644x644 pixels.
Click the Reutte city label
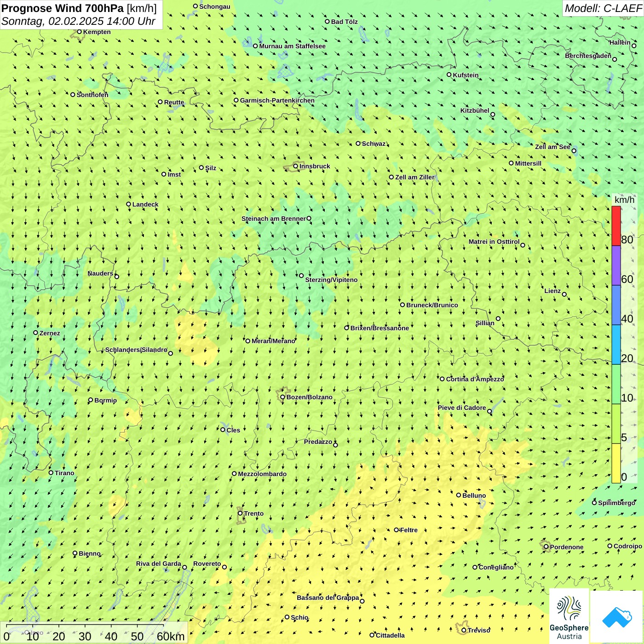pos(174,102)
